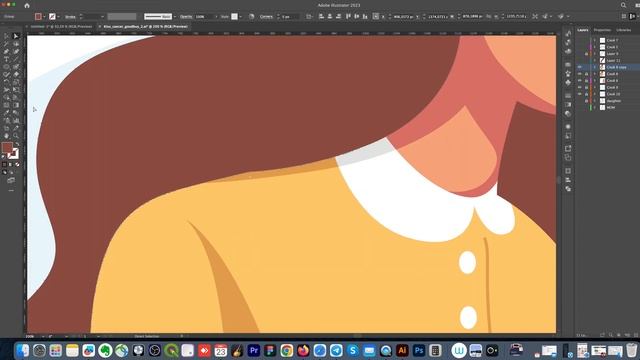Screen dimensions: 640x360
Task: Select the Magic Wand tool
Action: (x=6, y=44)
